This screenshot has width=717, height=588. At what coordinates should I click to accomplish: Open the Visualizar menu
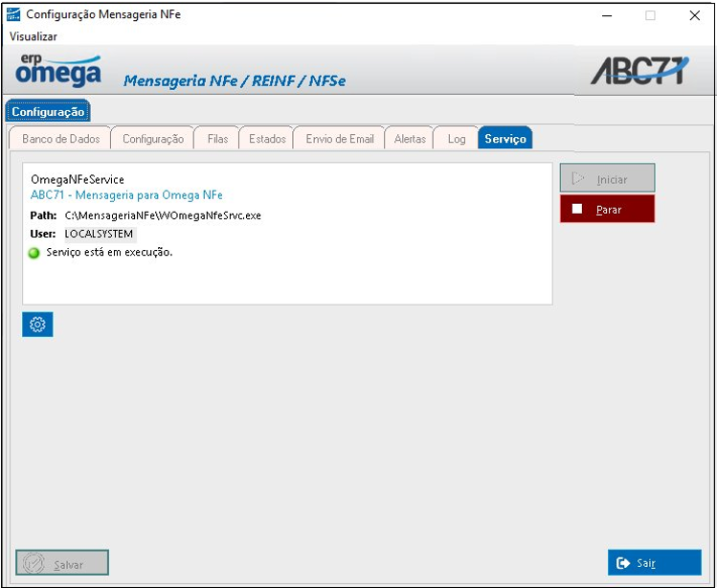tap(34, 36)
